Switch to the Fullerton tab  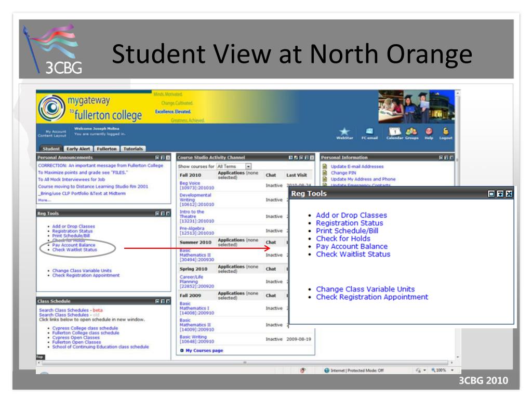point(107,149)
